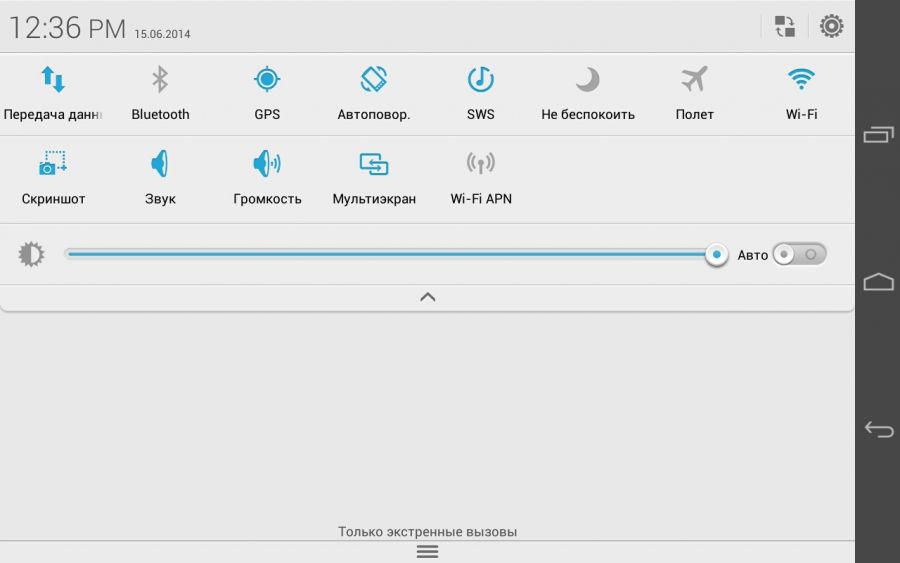Image resolution: width=900 pixels, height=563 pixels.
Task: Enable Bluetooth from quick settings
Action: click(x=160, y=81)
